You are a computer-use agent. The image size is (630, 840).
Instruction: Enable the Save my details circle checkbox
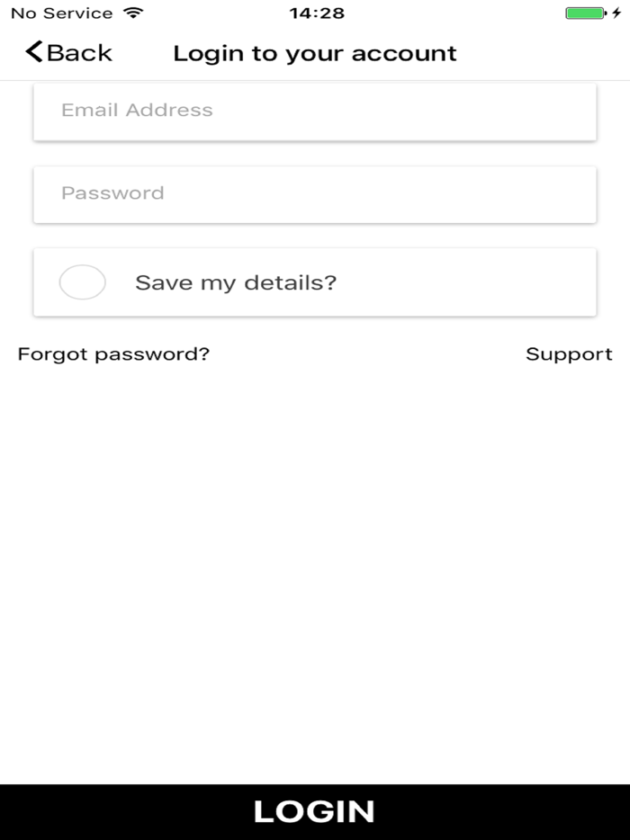point(82,282)
